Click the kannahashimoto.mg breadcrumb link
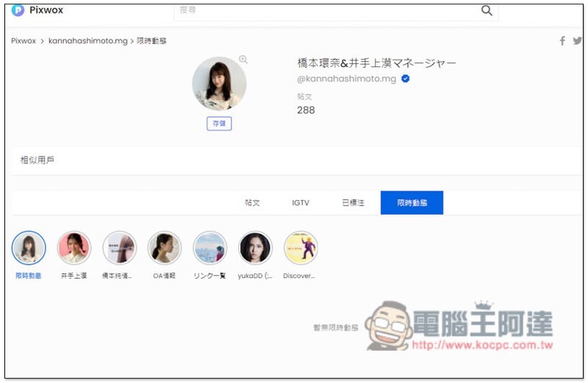 [x=87, y=41]
